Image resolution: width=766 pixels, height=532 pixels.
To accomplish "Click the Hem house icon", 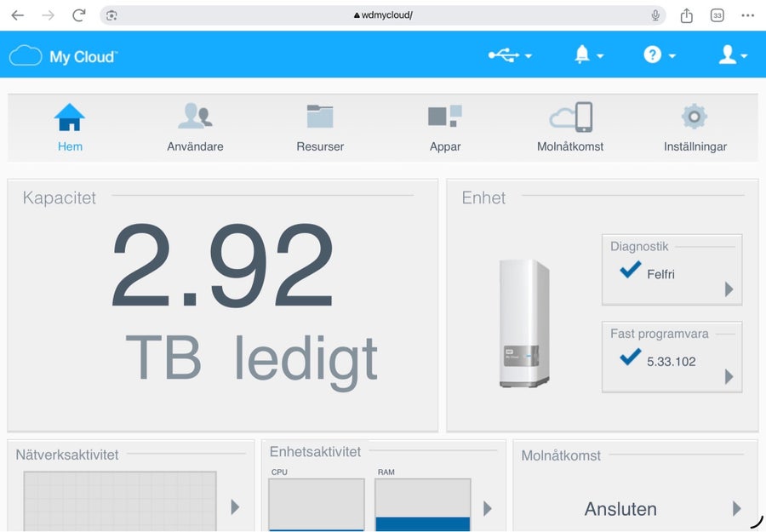I will (70, 117).
